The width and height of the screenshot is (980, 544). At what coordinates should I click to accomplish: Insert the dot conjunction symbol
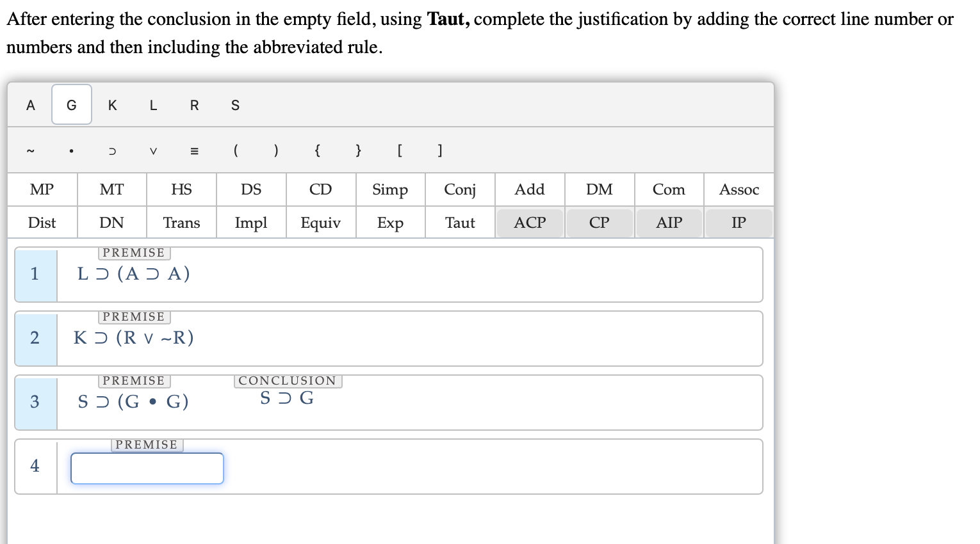[x=71, y=150]
